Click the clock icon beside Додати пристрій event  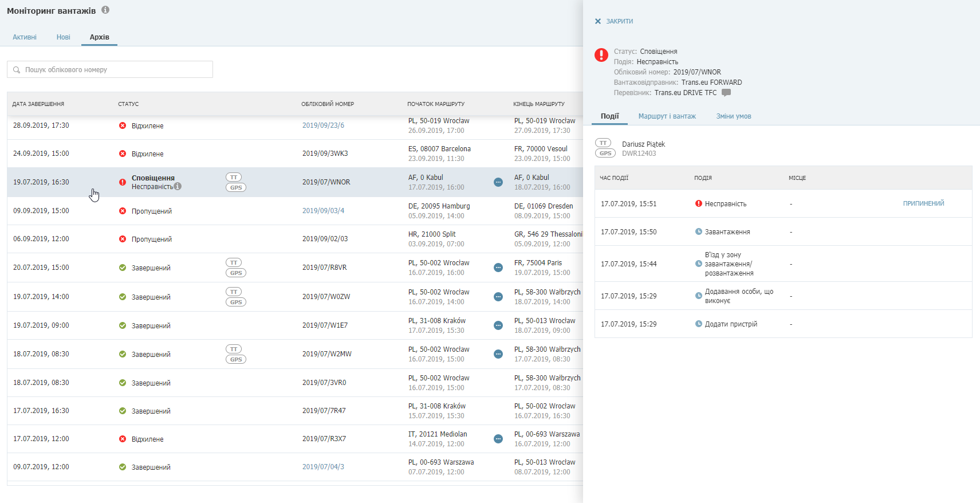699,324
